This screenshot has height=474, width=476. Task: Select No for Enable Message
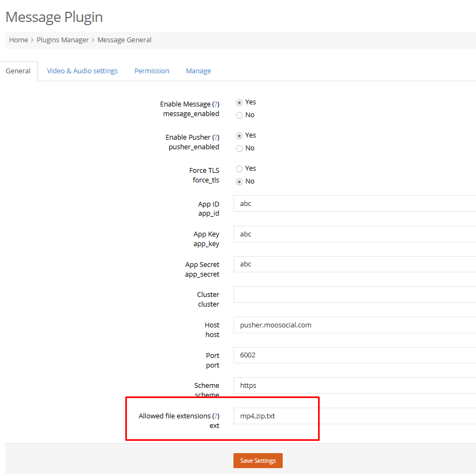[239, 115]
